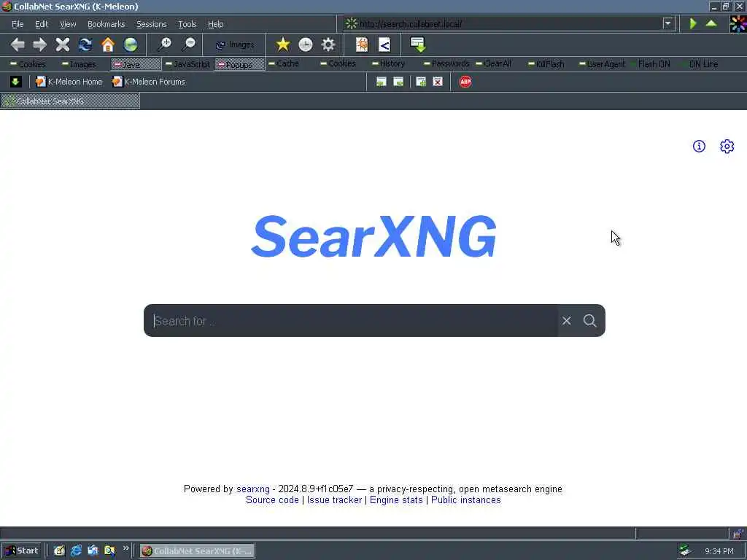Open K-Meleon Forums bookmark
The image size is (747, 560).
click(x=149, y=82)
